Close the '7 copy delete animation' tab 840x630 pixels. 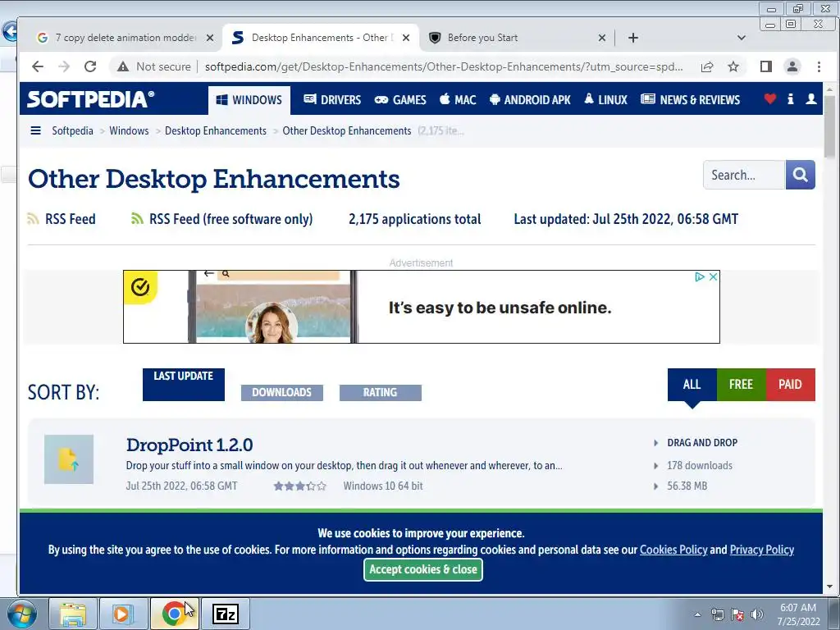(x=210, y=38)
